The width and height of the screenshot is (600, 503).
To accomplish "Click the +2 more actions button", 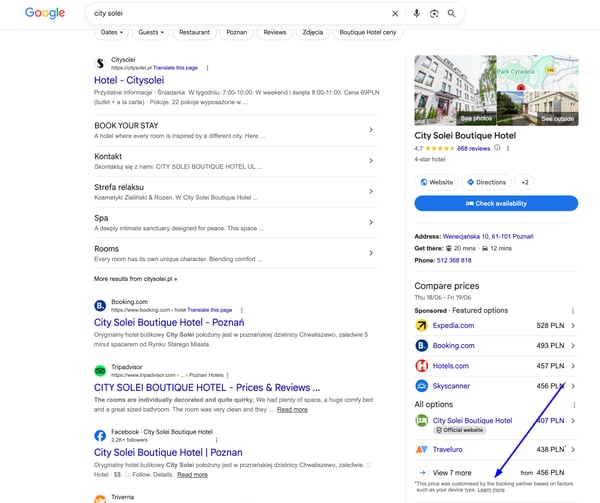I will 525,182.
